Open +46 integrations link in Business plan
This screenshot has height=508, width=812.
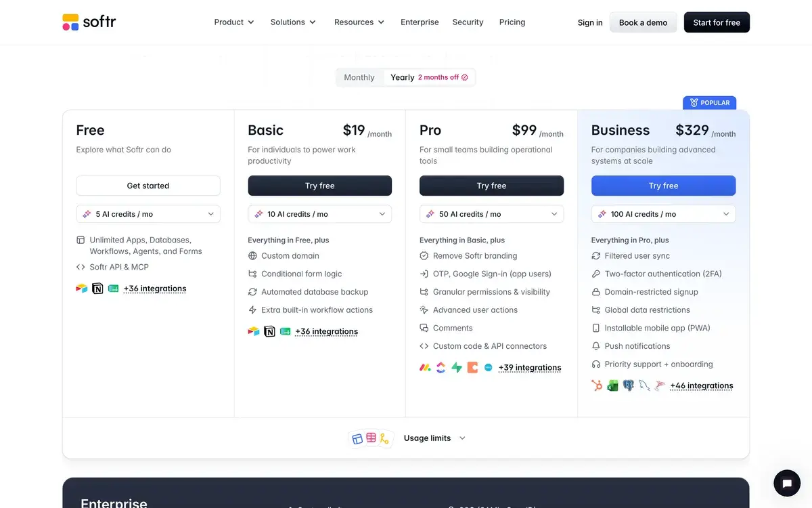click(x=702, y=386)
